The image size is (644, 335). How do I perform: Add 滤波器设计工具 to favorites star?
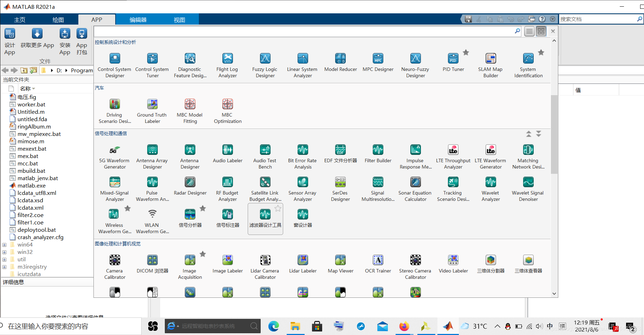[278, 208]
